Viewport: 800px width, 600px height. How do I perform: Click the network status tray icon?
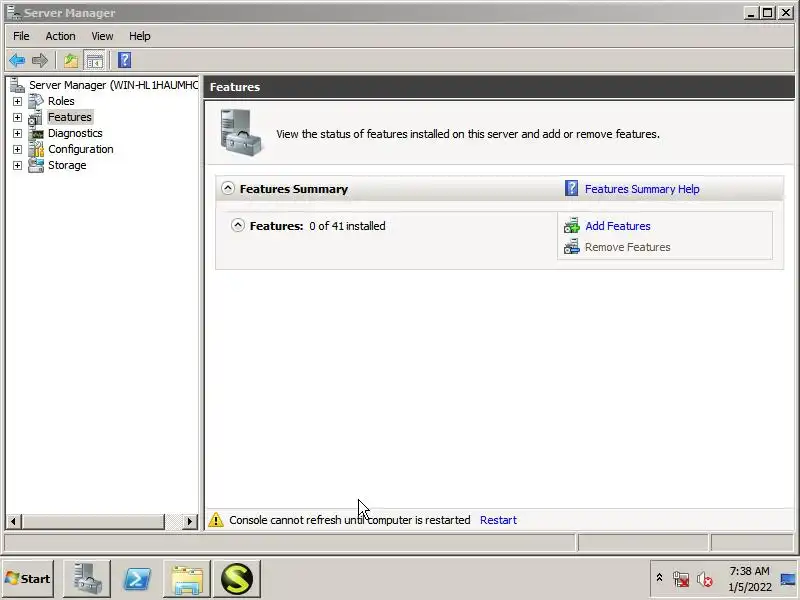681,579
